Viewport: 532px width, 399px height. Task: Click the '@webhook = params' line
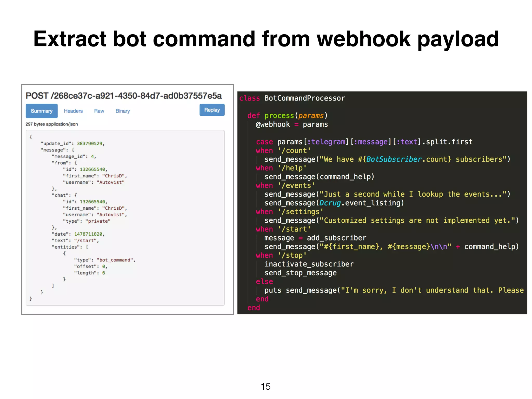292,124
